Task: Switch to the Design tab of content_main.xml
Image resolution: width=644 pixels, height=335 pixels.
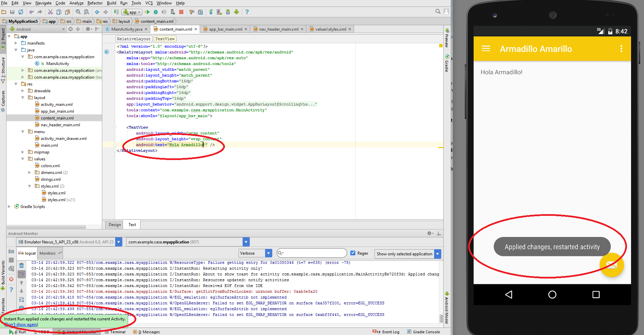Action: (114, 225)
